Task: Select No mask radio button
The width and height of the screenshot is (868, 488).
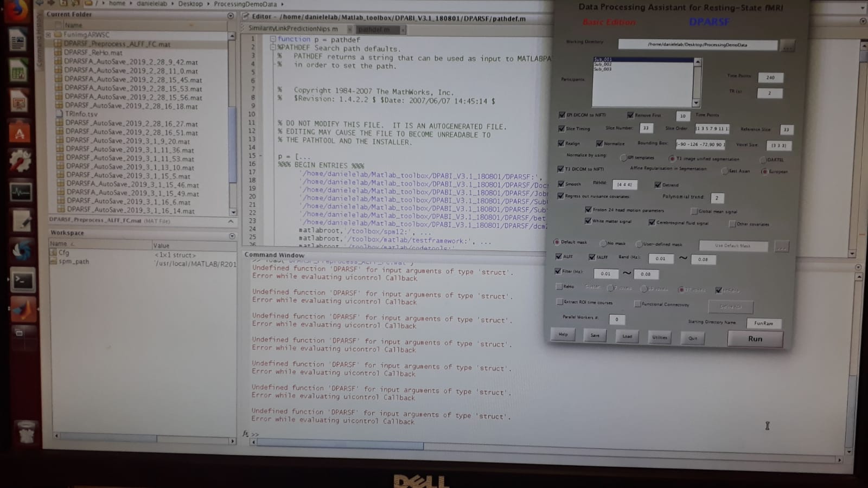Action: (603, 243)
